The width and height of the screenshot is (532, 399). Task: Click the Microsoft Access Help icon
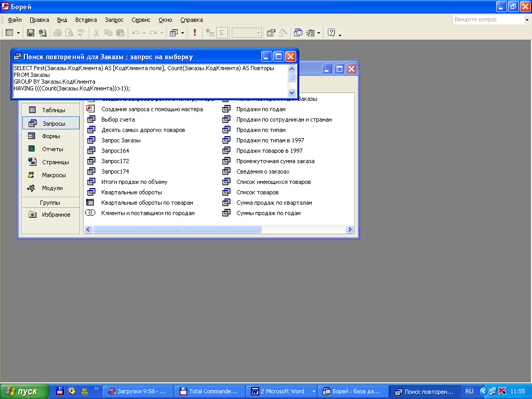click(331, 33)
